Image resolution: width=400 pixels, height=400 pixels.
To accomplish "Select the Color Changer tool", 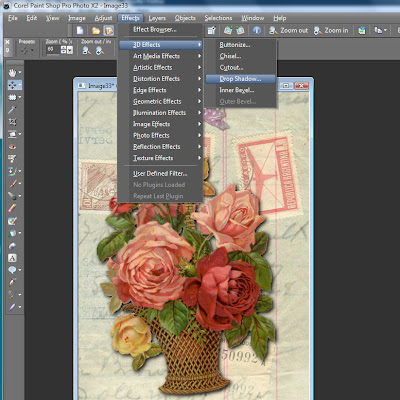I will pyautogui.click(x=12, y=245).
